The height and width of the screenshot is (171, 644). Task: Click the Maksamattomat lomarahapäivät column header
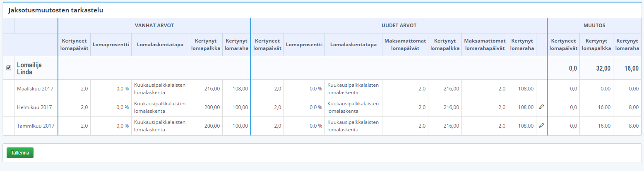[x=485, y=45]
